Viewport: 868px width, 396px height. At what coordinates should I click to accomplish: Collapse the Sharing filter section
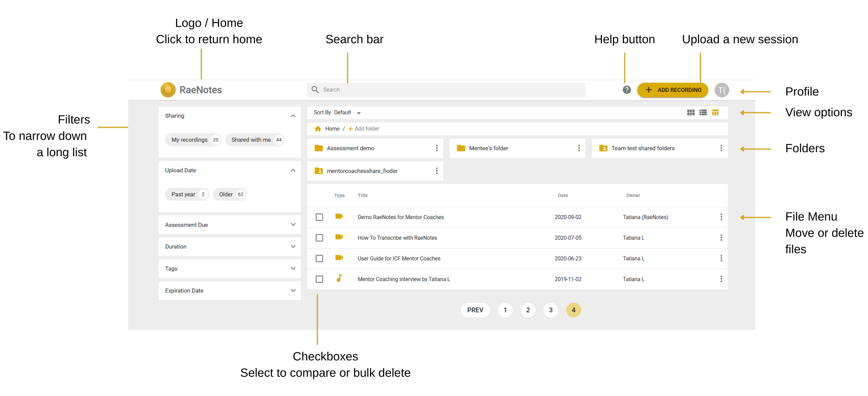(x=293, y=116)
